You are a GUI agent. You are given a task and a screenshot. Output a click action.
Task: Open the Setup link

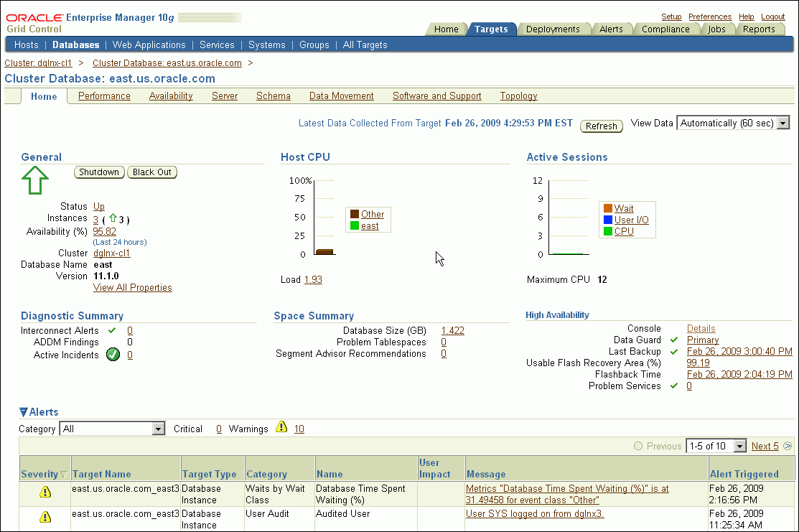coord(671,17)
